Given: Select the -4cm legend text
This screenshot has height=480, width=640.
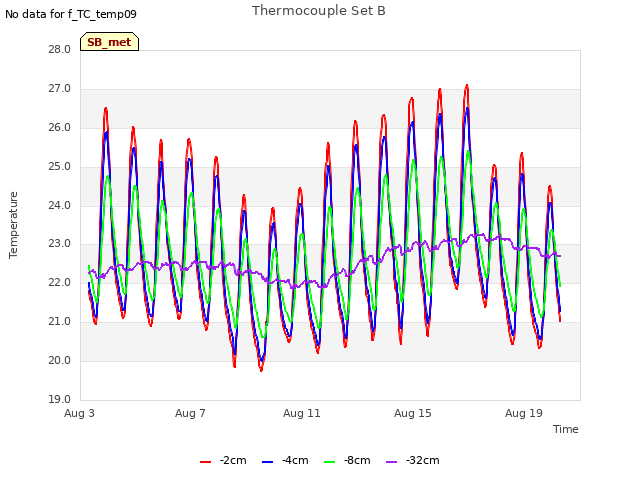Looking at the screenshot, I should tap(295, 460).
